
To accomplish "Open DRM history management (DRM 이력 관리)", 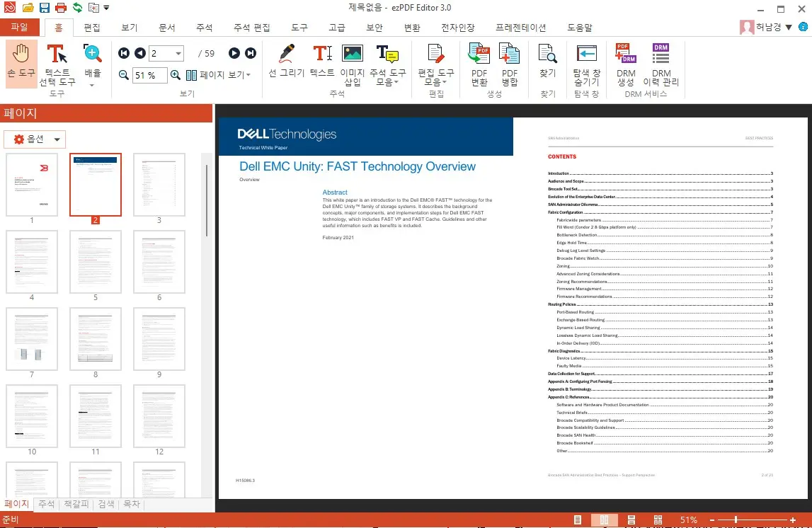I will coord(661,65).
